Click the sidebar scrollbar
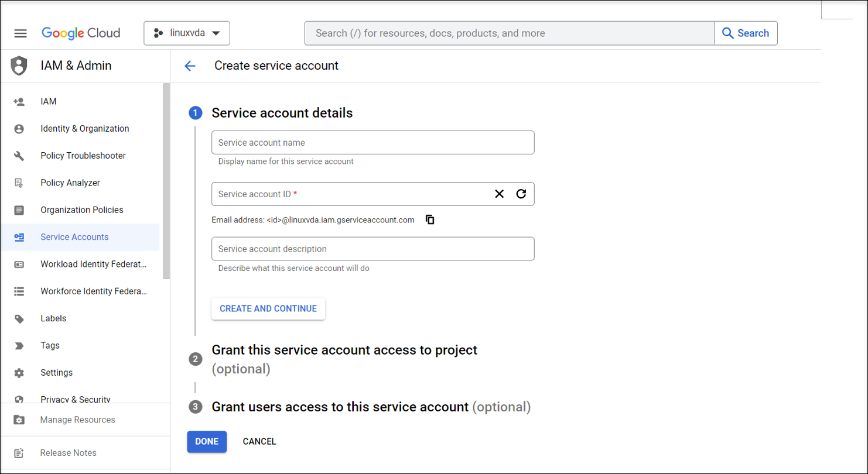 click(166, 176)
